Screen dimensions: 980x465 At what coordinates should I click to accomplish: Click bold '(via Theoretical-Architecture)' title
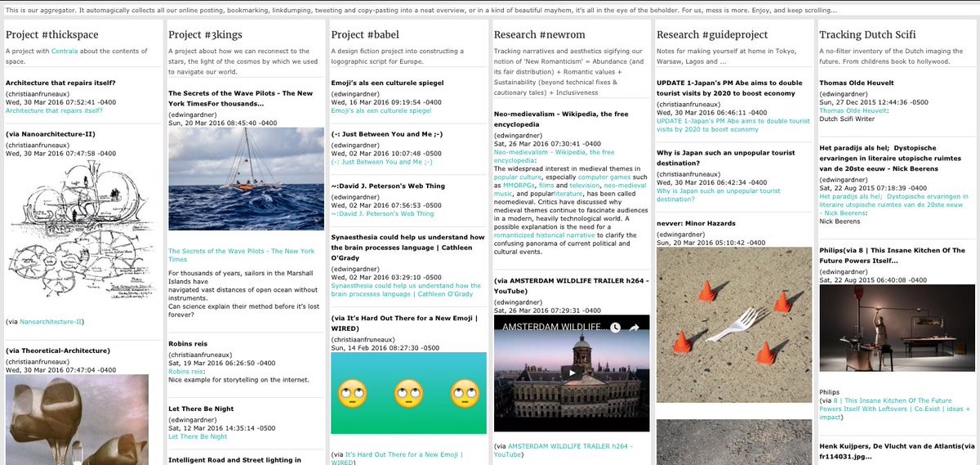(x=58, y=351)
